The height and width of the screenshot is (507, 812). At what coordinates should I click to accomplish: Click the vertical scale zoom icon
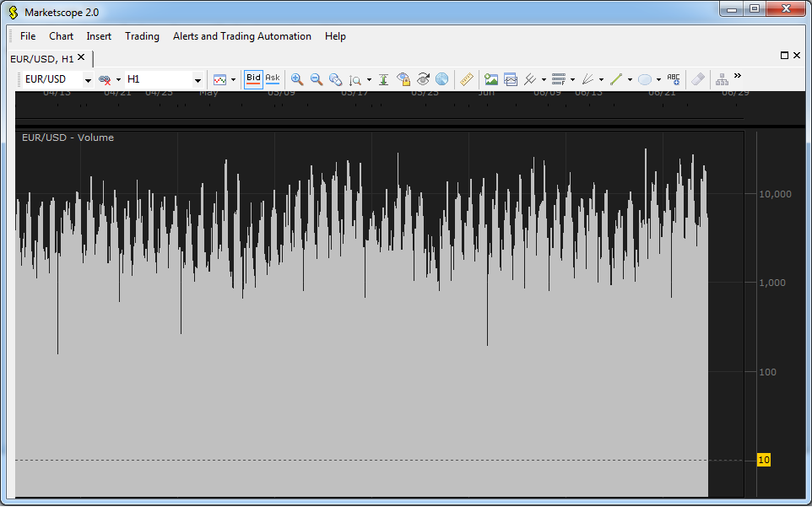[x=355, y=79]
